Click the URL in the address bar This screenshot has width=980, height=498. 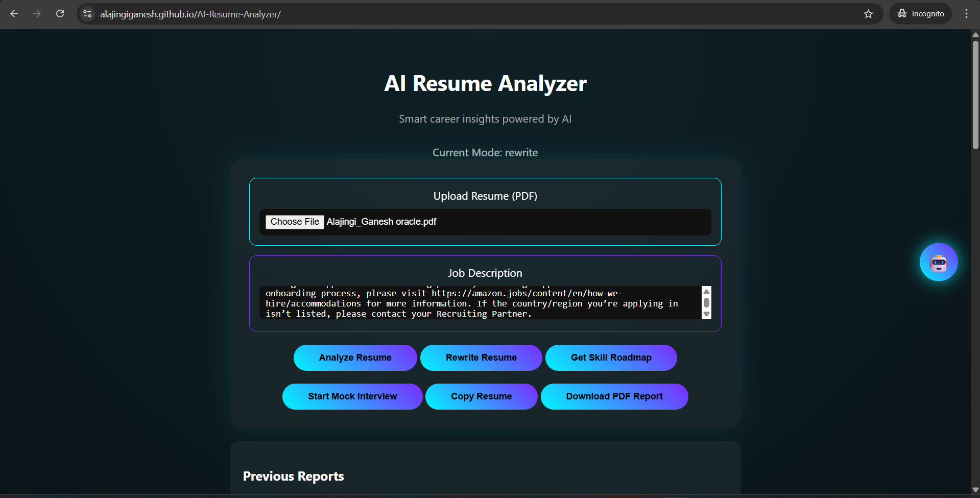point(190,14)
